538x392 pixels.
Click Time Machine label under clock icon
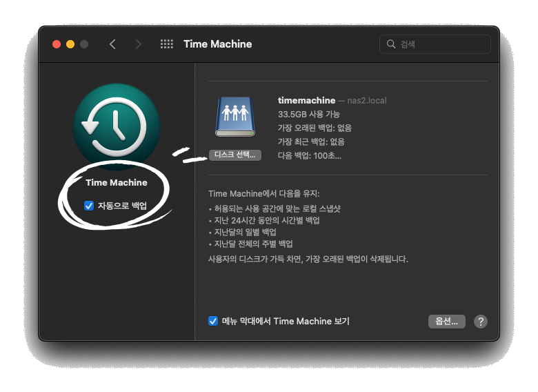(x=117, y=182)
